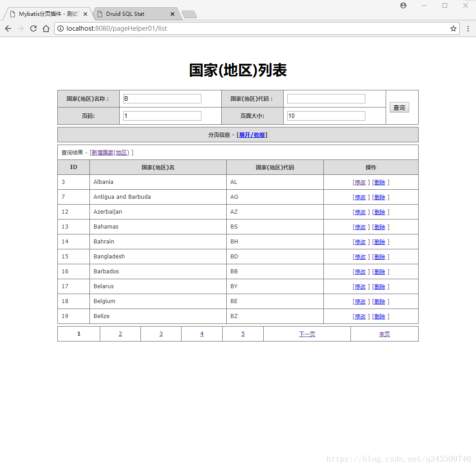The image size is (476, 468).
Task: Remove the Azerbaijan row
Action: click(380, 212)
